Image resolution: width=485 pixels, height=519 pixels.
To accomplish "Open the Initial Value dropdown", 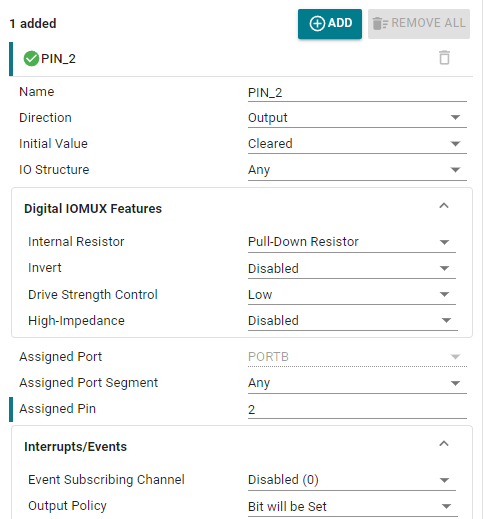I will [x=357, y=144].
